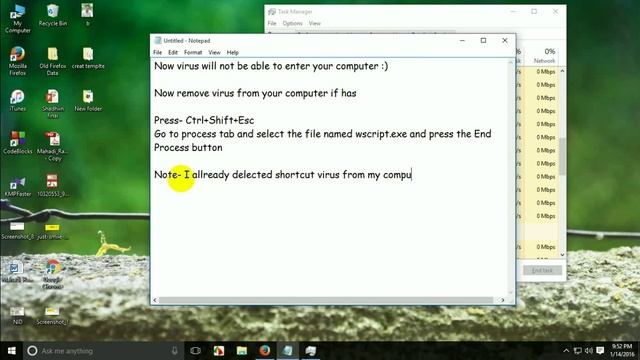
Task: Open Notepad's Edit menu
Action: (x=173, y=52)
